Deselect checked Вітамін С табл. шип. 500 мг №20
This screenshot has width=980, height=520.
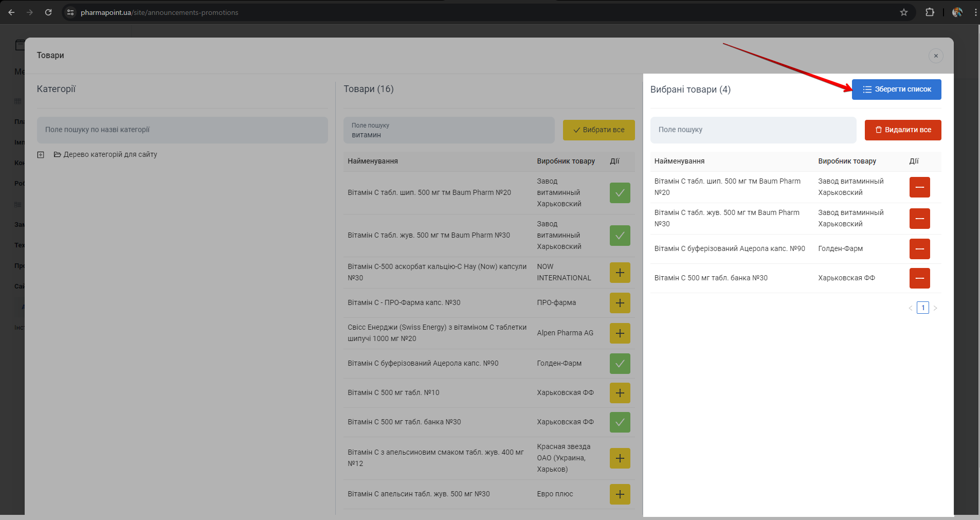pos(620,193)
